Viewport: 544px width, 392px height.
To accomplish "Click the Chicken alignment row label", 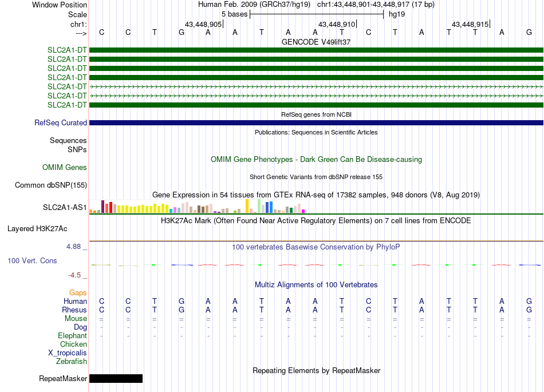I will click(73, 344).
